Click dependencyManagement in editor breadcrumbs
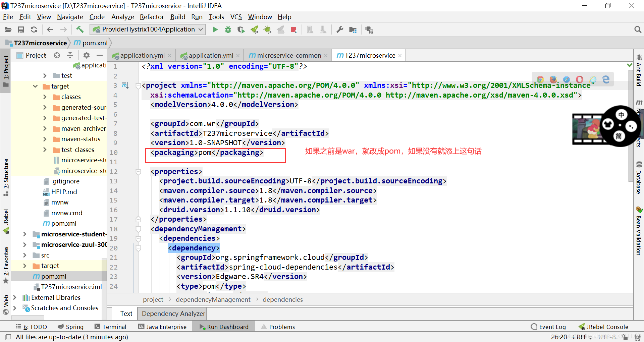644x342 pixels. pos(213,299)
